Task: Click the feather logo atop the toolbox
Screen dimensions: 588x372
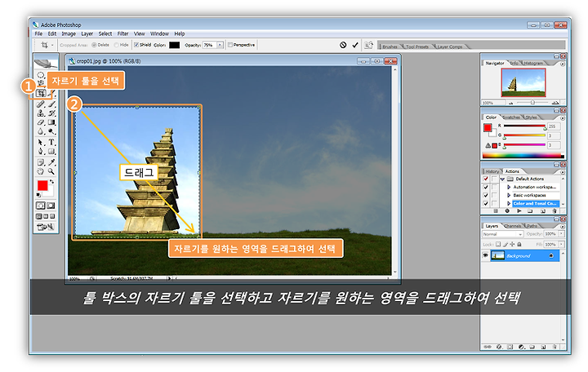Action: [46, 63]
